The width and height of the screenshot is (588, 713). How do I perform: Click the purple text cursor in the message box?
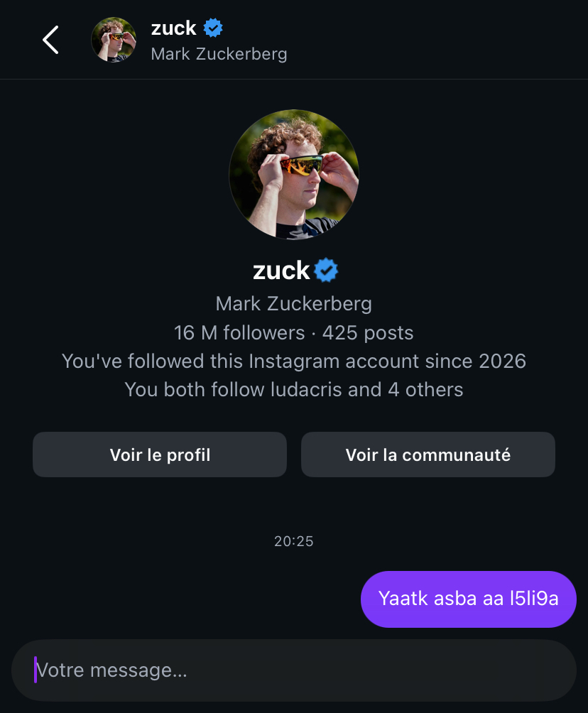click(x=35, y=670)
